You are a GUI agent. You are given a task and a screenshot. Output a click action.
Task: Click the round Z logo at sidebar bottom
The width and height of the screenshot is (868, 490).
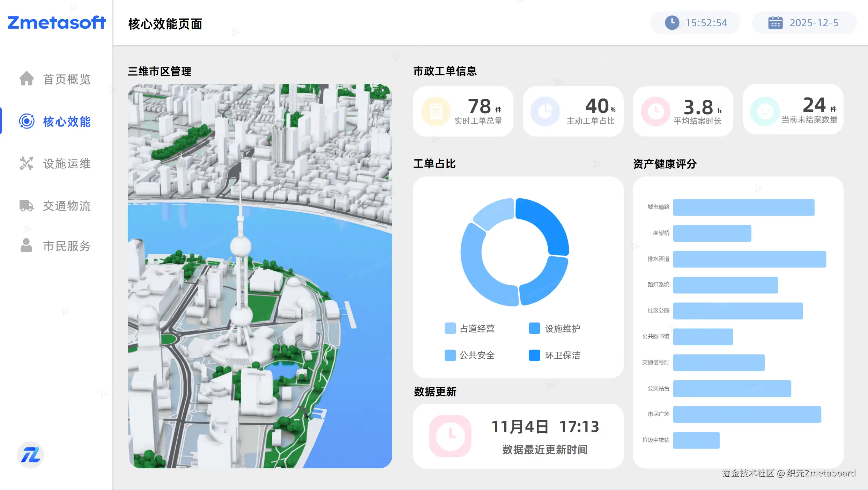pos(30,455)
